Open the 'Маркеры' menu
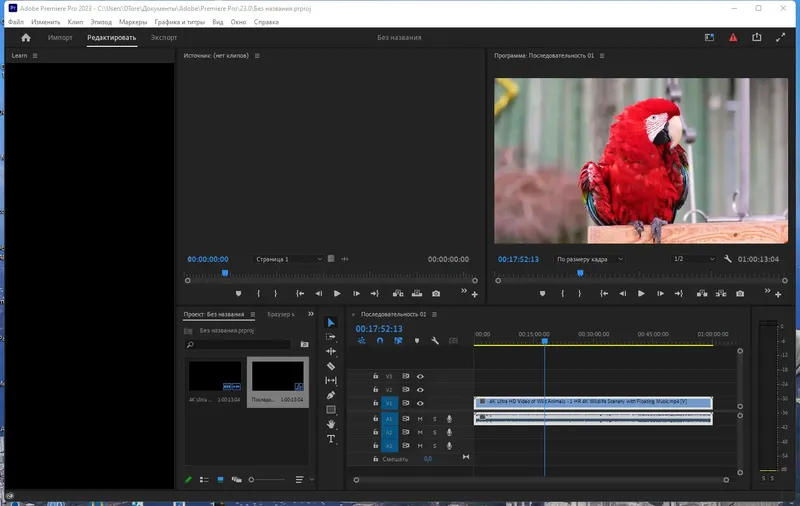The height and width of the screenshot is (506, 800). [132, 21]
